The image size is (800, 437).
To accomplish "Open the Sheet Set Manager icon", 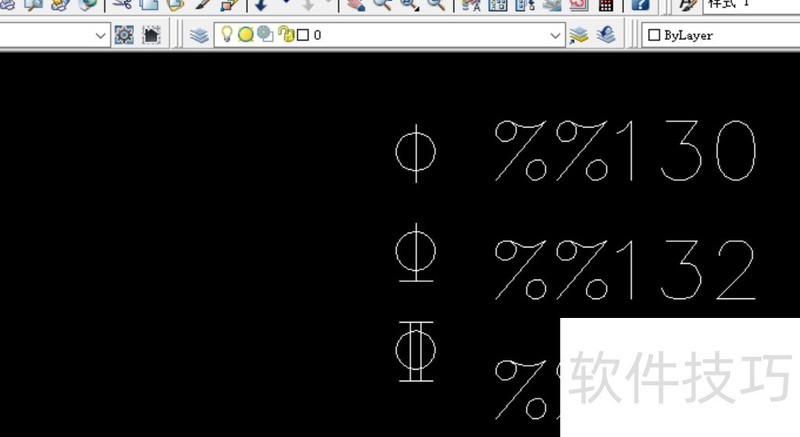I will coord(552,5).
